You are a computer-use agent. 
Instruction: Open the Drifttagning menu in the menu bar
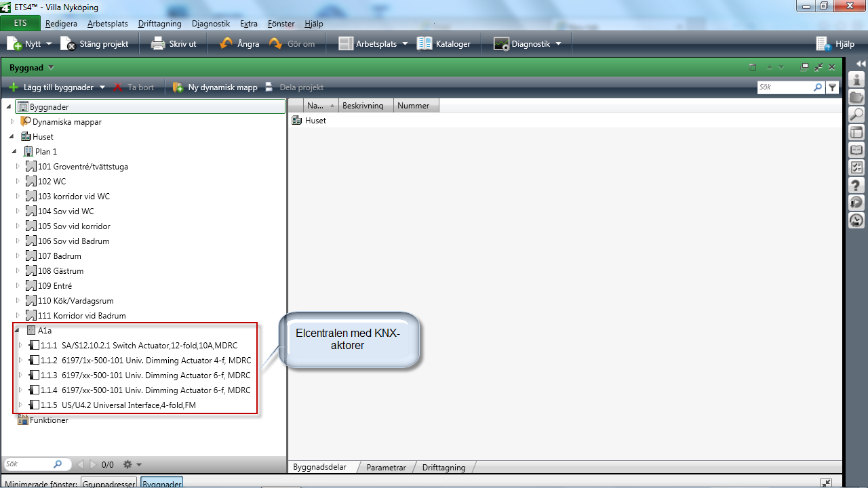pyautogui.click(x=160, y=24)
